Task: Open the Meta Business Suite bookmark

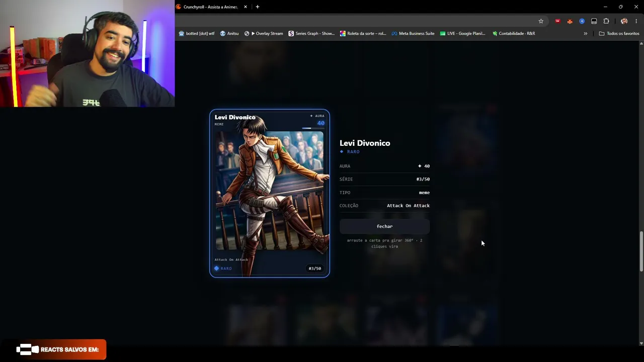Action: point(413,34)
